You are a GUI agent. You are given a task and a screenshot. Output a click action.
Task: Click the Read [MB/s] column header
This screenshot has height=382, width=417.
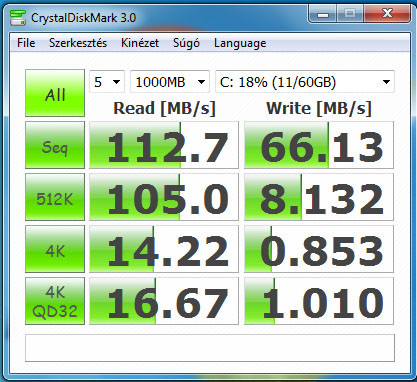[x=165, y=108]
